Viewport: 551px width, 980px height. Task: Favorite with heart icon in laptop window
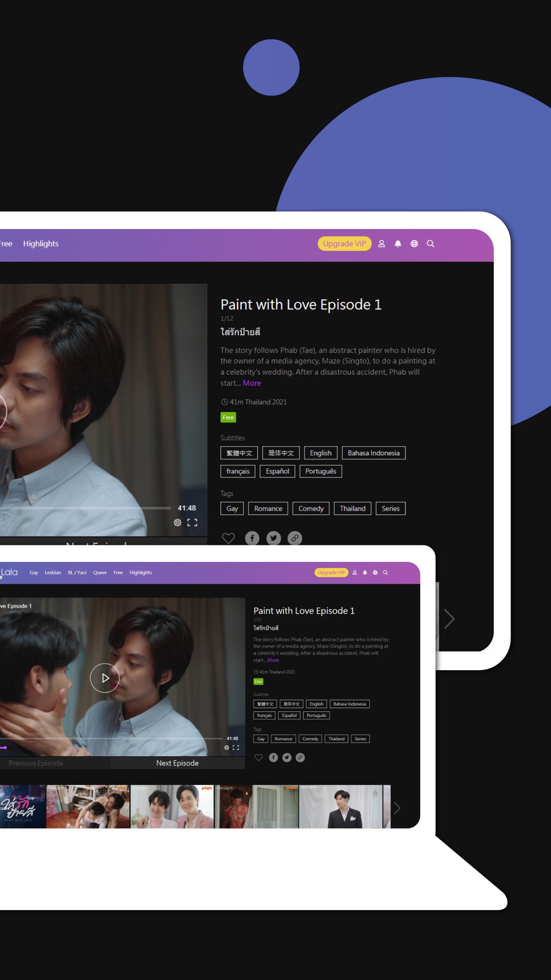259,758
